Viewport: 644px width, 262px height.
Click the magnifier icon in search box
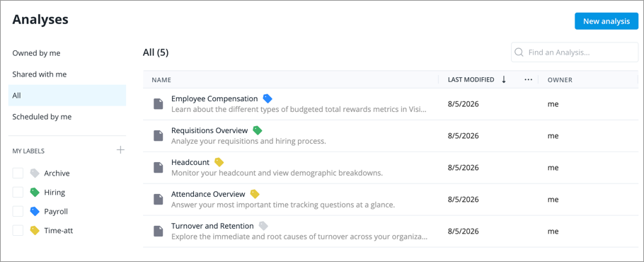pos(519,52)
